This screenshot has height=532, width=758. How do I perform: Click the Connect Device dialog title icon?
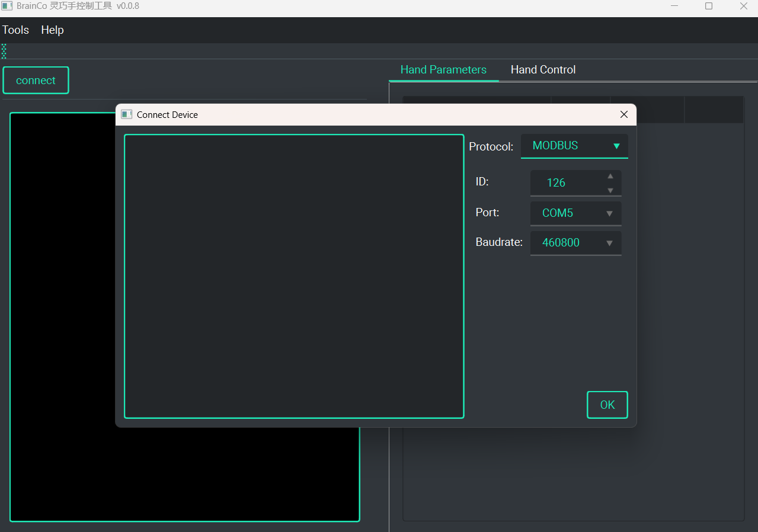tap(126, 114)
